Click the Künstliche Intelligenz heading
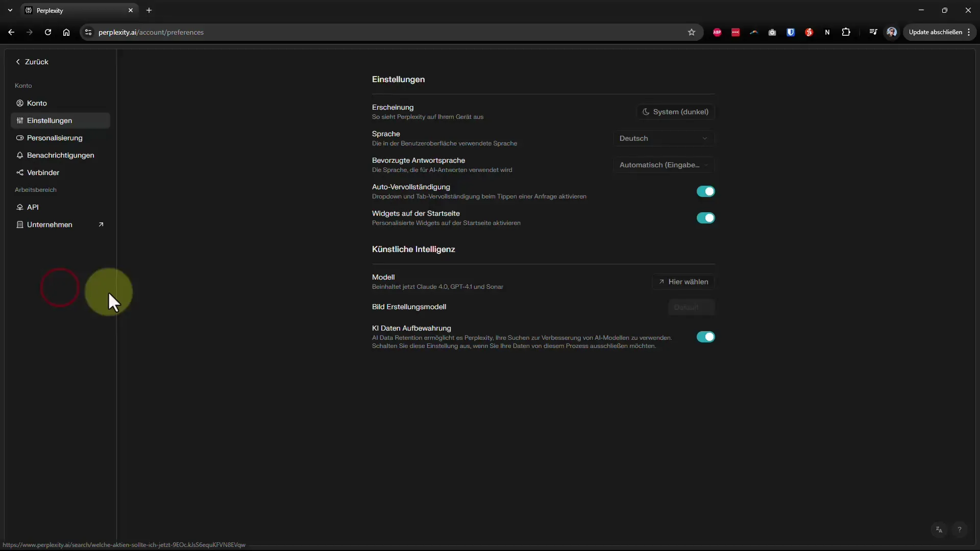The height and width of the screenshot is (551, 980). click(x=413, y=249)
